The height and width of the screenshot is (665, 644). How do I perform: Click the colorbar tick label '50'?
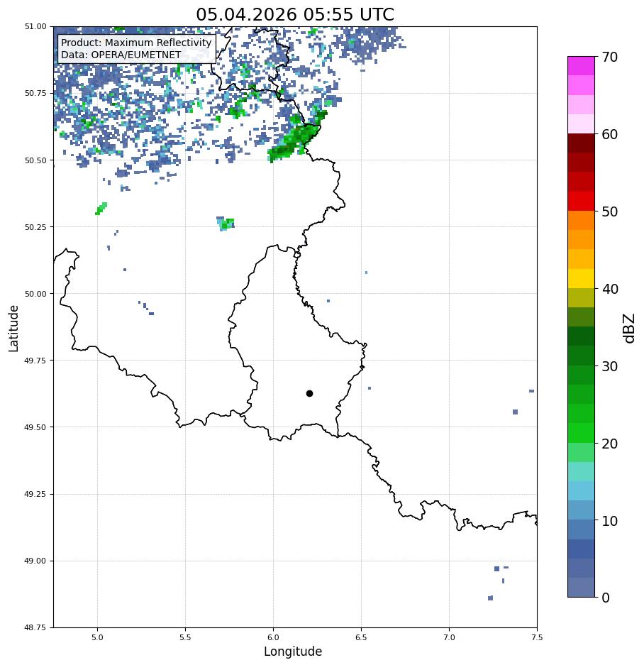click(x=610, y=211)
